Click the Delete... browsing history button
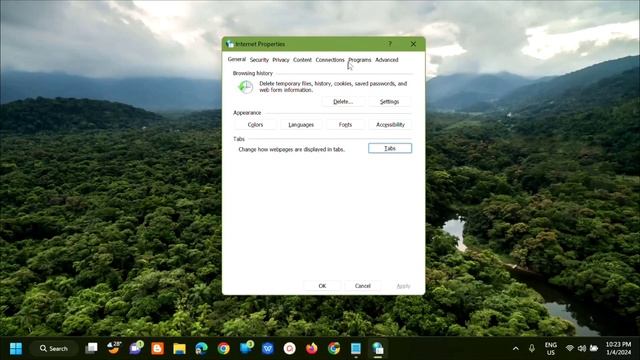Image resolution: width=640 pixels, height=360 pixels. click(x=343, y=102)
